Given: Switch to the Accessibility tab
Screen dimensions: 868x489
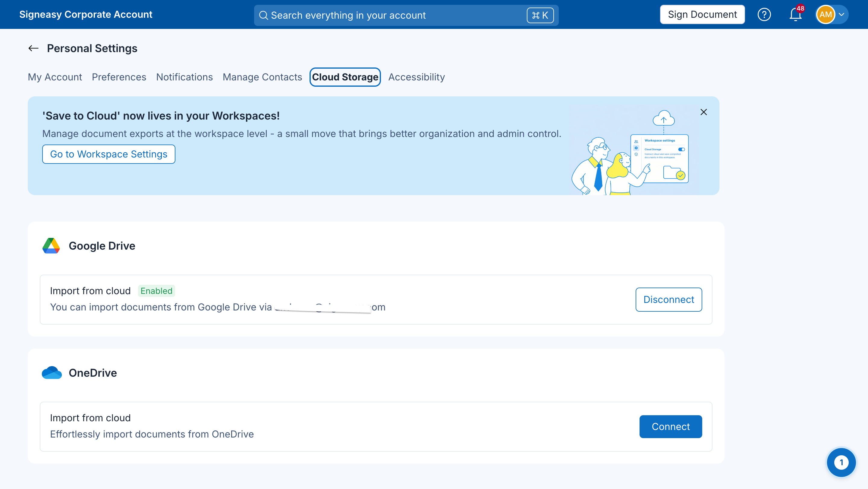Looking at the screenshot, I should (417, 77).
